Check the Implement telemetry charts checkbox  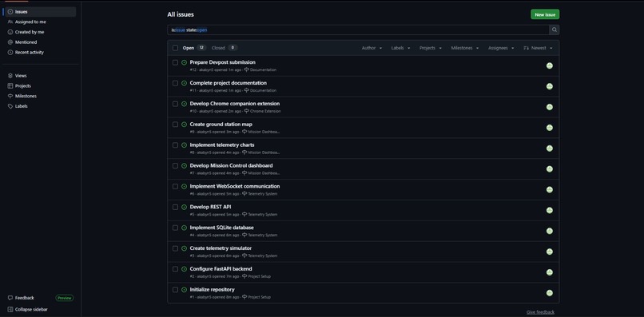[x=175, y=145]
